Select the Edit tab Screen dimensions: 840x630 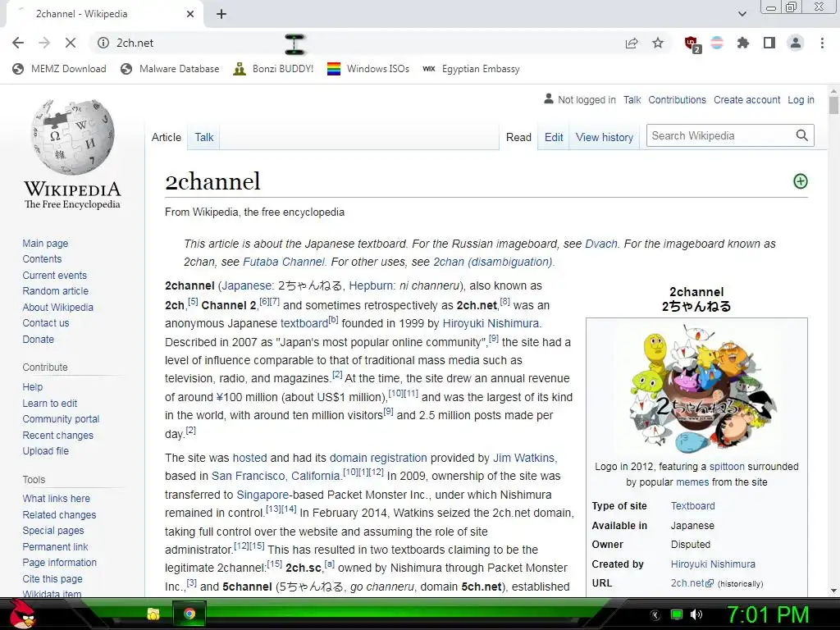click(x=554, y=137)
